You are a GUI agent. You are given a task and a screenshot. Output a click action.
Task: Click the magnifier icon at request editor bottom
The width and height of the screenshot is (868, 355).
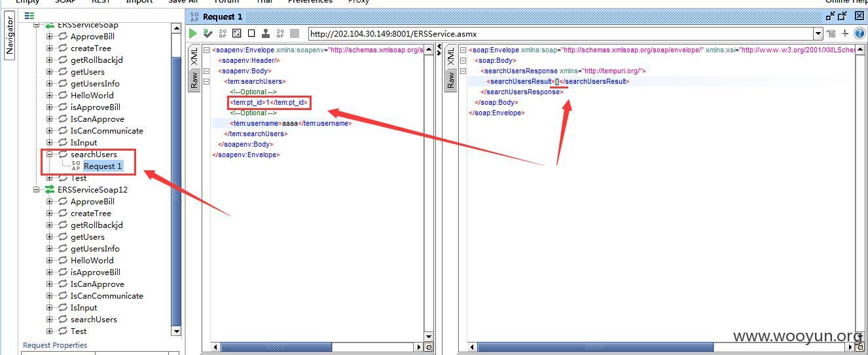429,347
